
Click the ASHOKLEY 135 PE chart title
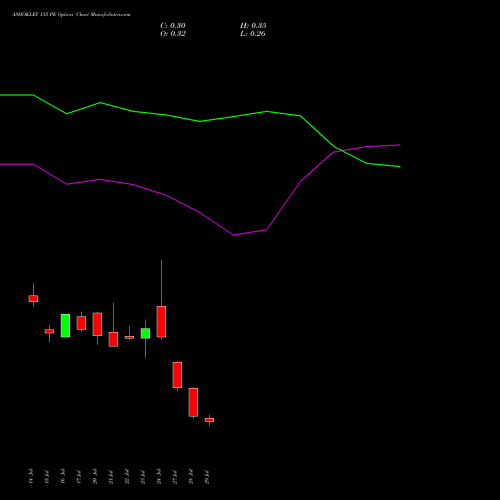[71, 14]
